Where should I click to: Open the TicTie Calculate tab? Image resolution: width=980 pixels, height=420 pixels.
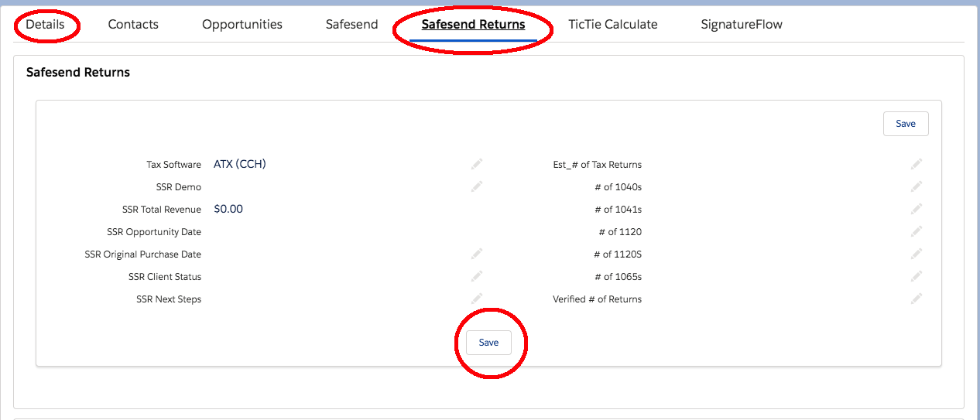pos(612,25)
